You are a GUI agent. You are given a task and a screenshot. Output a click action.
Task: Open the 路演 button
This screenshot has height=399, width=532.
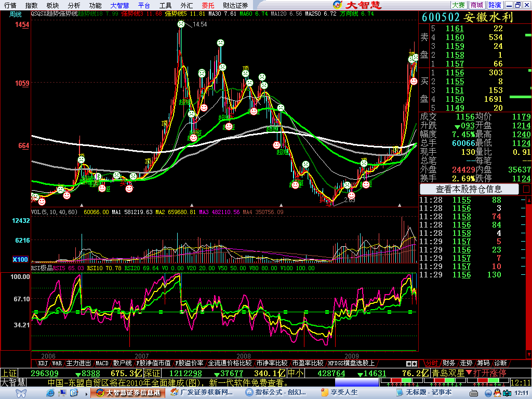point(495,5)
